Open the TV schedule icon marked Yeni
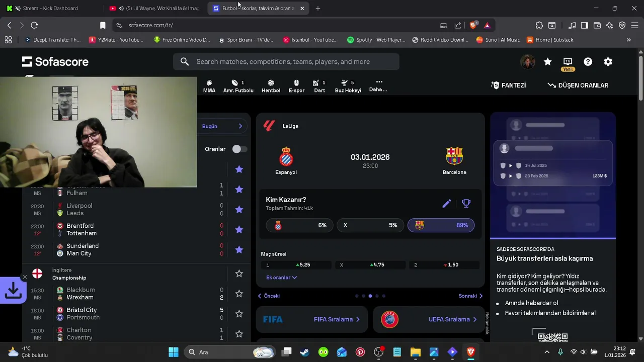Image resolution: width=644 pixels, height=362 pixels. pyautogui.click(x=568, y=63)
